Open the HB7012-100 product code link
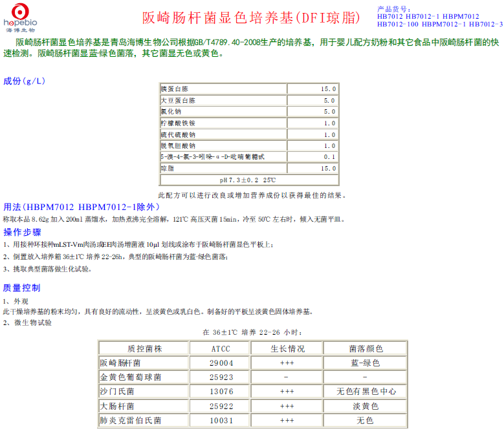Screen dimensions: 504x433 [x=398, y=24]
